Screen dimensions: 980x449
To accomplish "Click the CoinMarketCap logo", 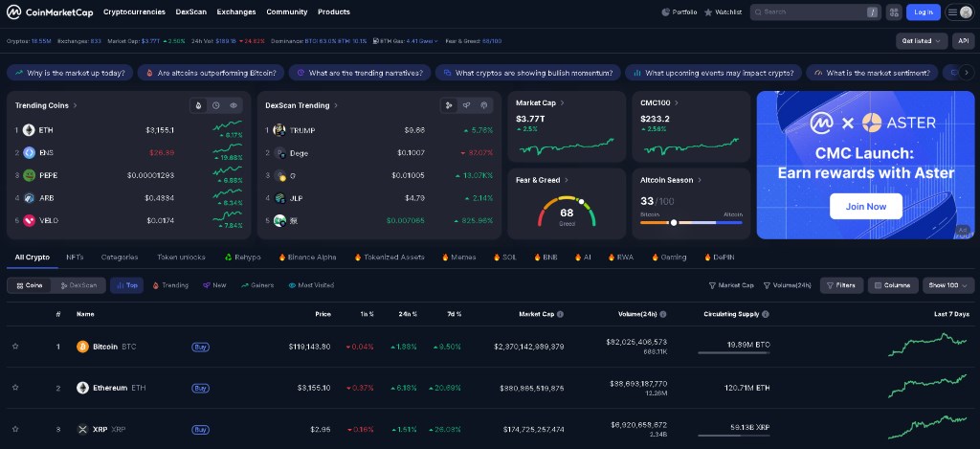I will point(50,11).
